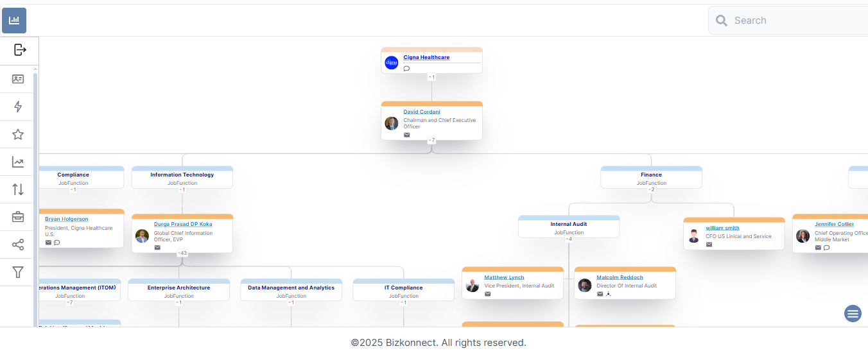Click email icon on william smith card

(709, 244)
